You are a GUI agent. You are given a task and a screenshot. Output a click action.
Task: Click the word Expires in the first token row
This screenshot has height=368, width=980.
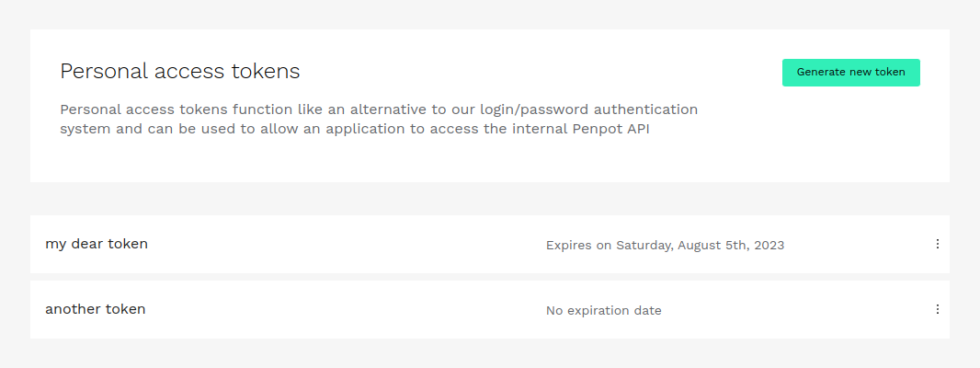click(x=569, y=246)
